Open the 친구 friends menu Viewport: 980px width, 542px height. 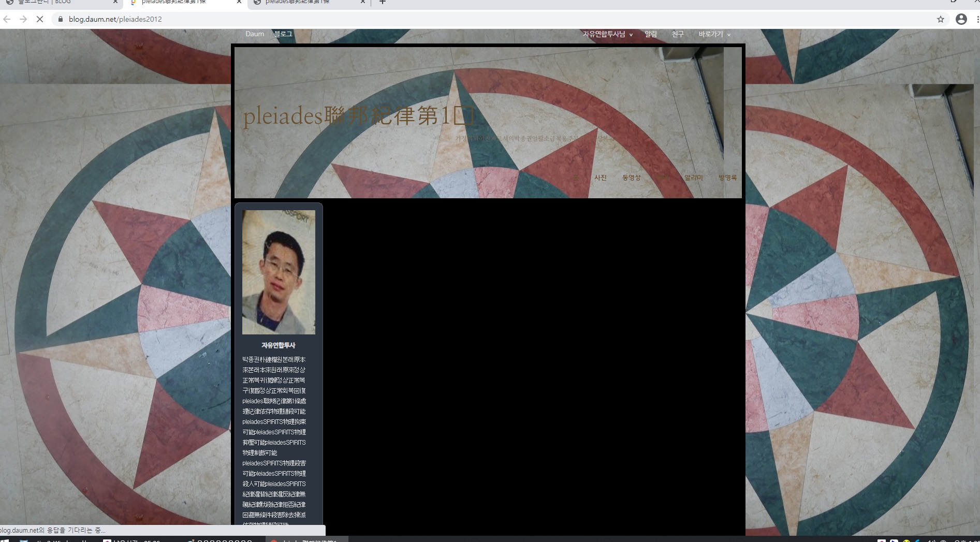click(678, 34)
